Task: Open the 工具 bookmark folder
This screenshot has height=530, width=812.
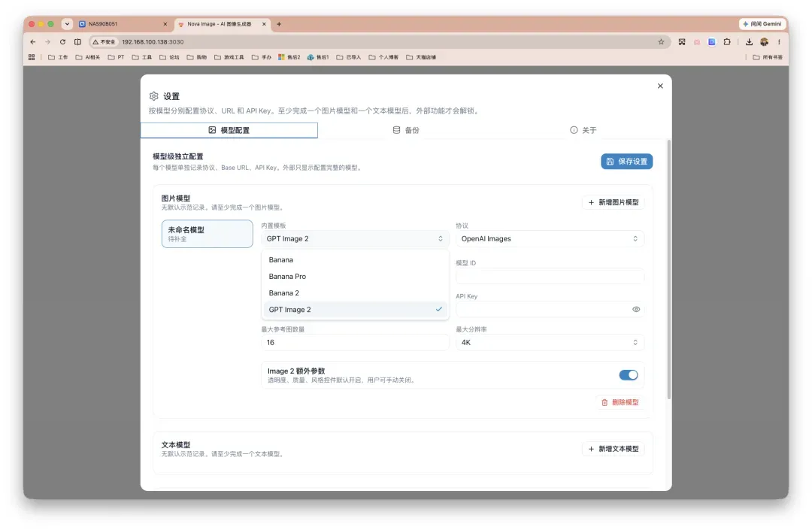Action: pyautogui.click(x=142, y=57)
